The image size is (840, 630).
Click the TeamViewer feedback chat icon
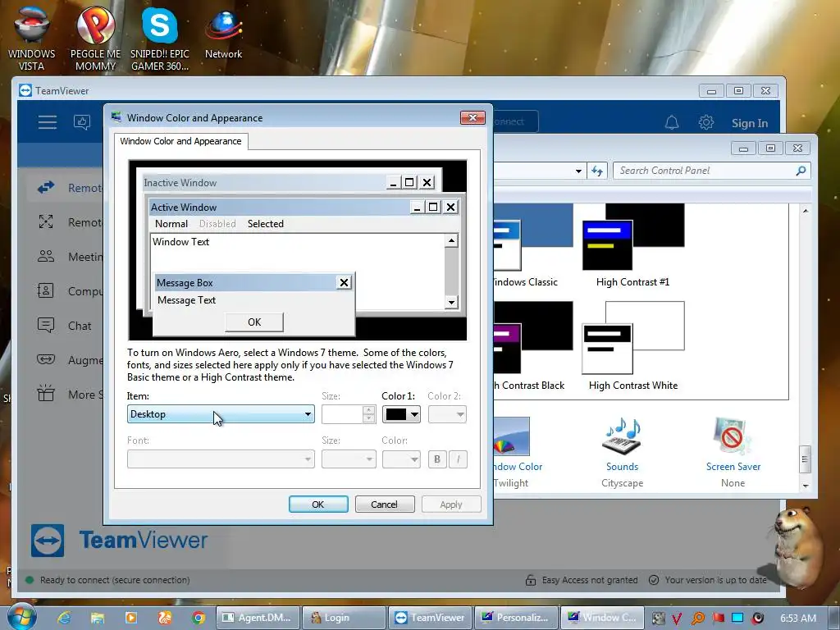(82, 122)
